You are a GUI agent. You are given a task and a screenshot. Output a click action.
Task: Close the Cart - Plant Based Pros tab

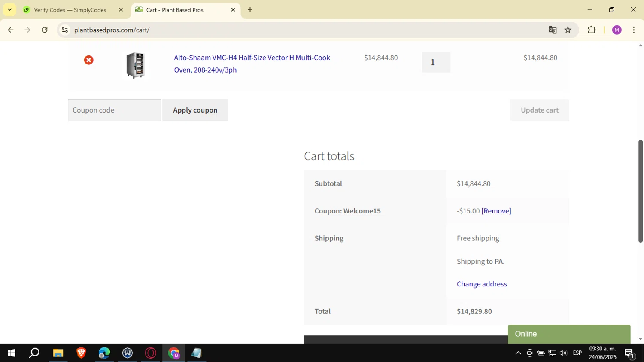[x=233, y=10]
